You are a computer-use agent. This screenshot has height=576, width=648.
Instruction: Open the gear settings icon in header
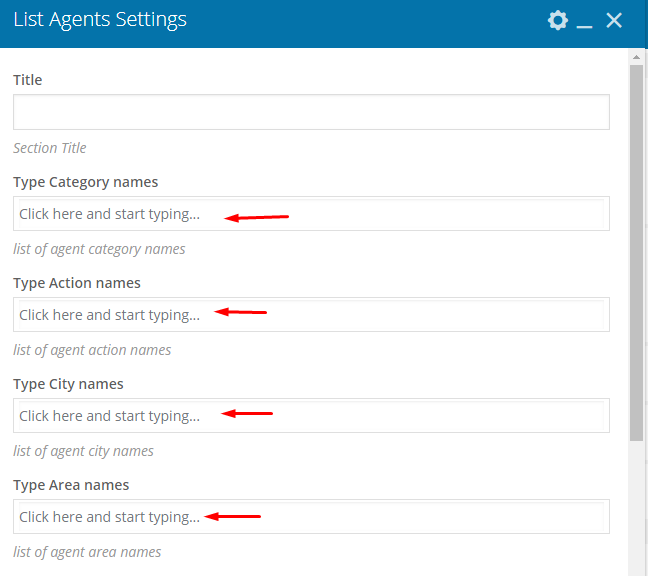pyautogui.click(x=558, y=20)
